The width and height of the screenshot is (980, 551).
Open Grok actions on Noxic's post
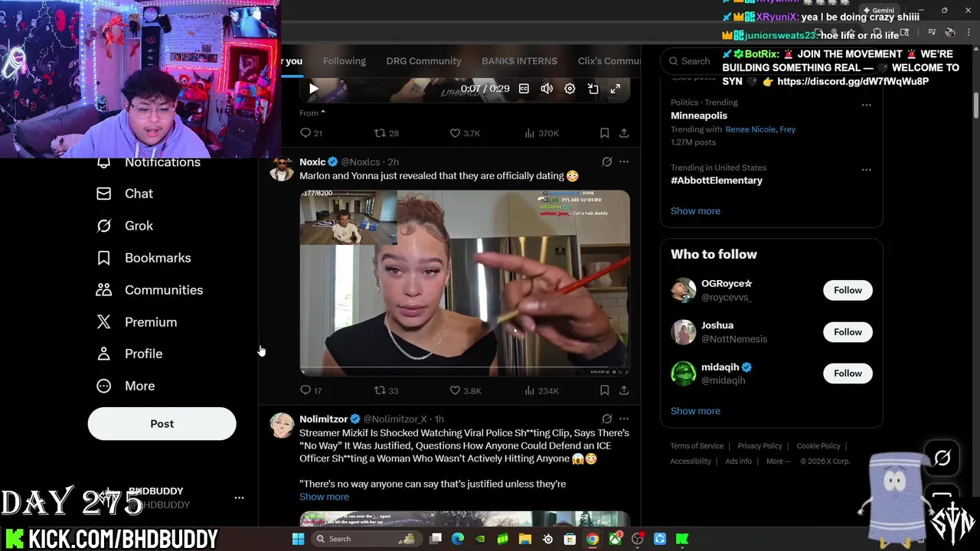(x=606, y=161)
